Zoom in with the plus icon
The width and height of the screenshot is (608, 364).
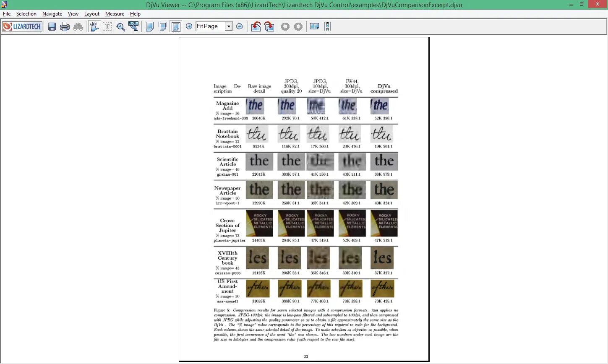[189, 26]
